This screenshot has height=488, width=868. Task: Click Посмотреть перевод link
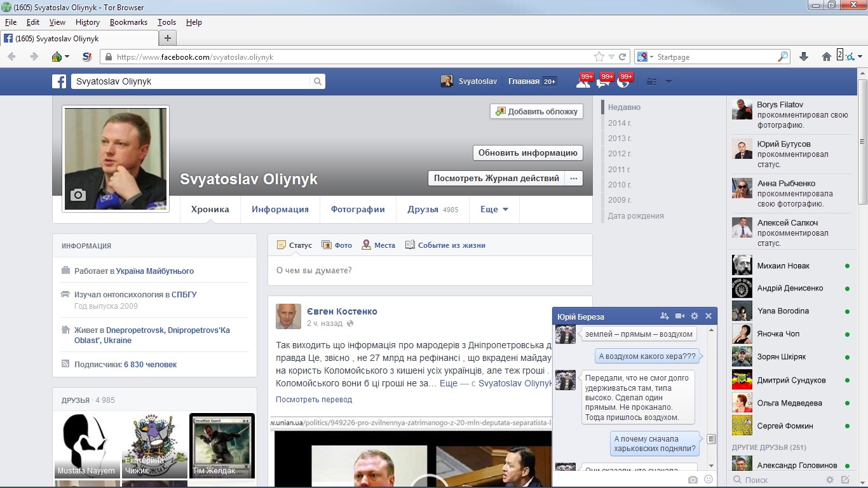(314, 400)
